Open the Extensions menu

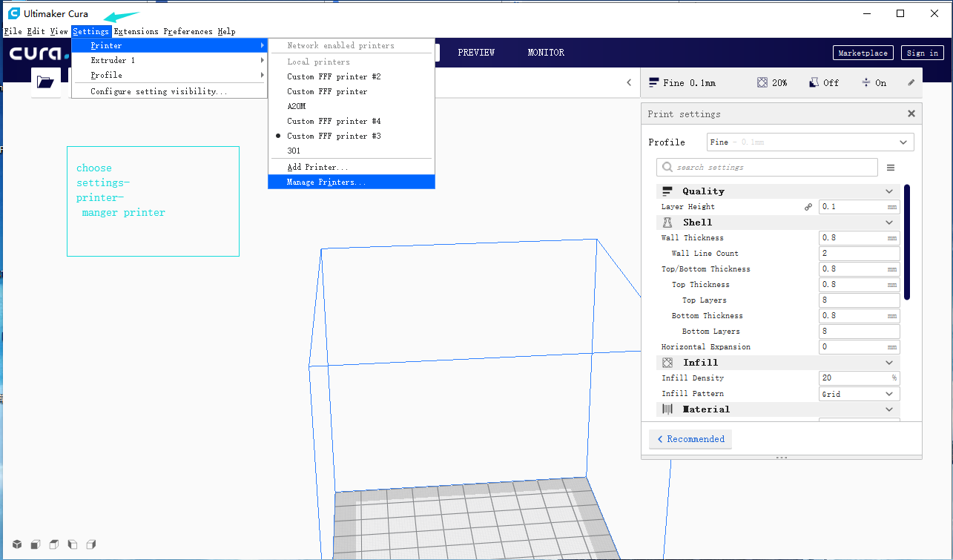[136, 31]
